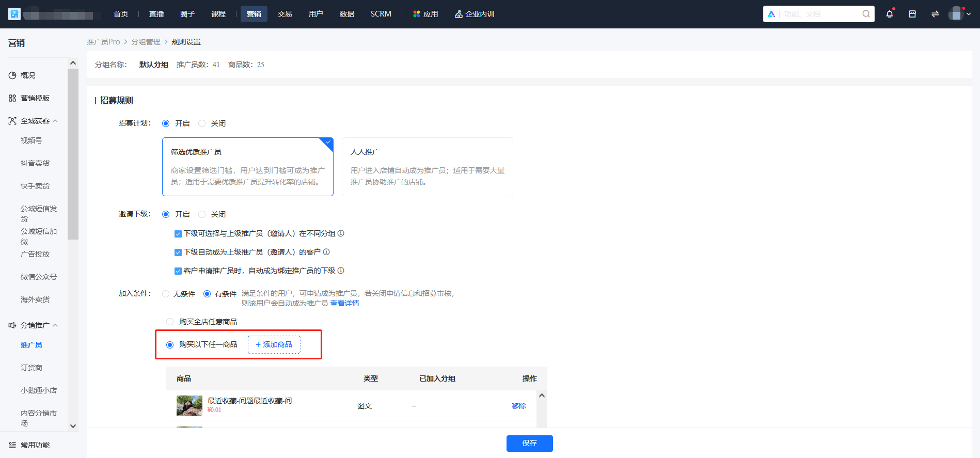Click the + 添加商品 button
Viewport: 980px width, 458px height.
click(274, 345)
